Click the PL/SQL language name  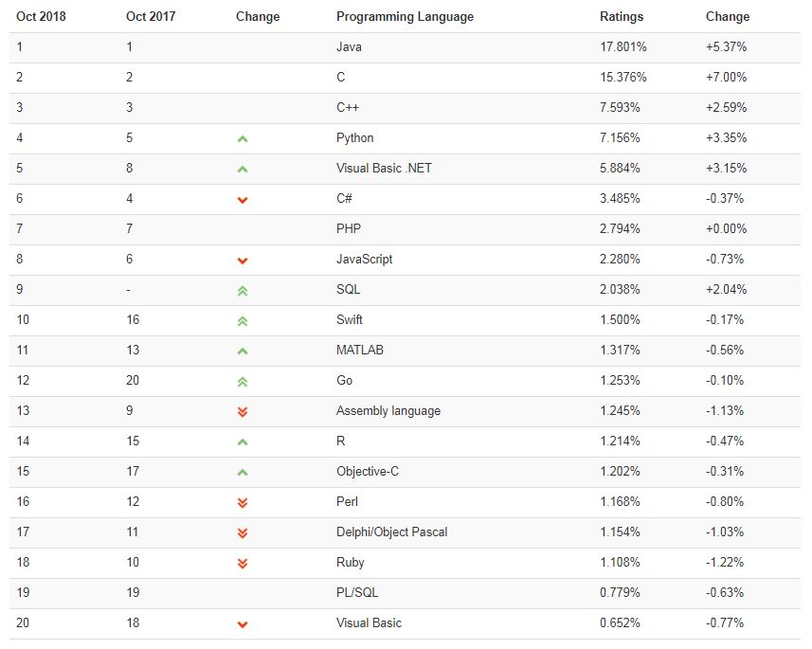(356, 592)
